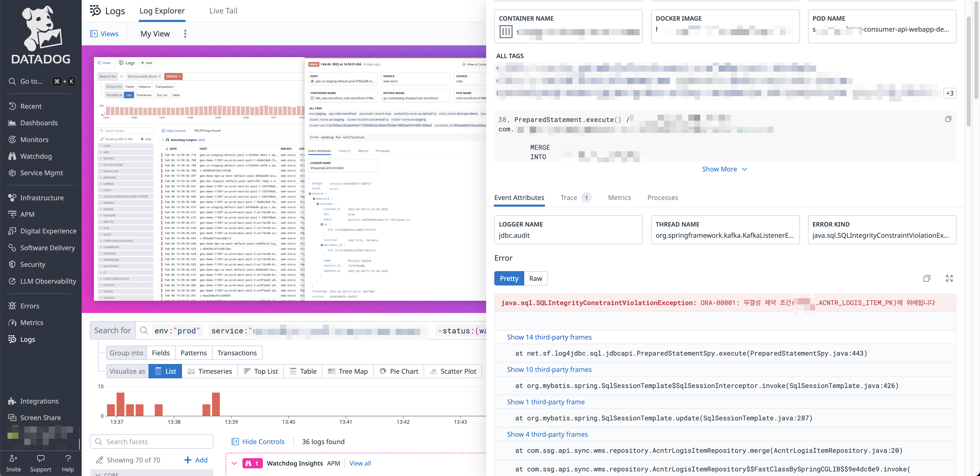Viewport: 980px width, 476px height.
Task: Switch visualization to Timeseries
Action: click(210, 371)
